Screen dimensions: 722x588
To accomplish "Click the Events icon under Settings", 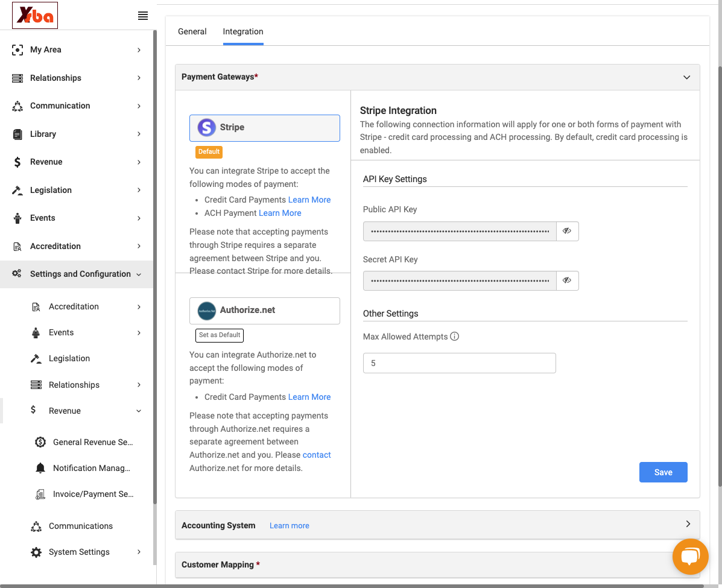I will 36,332.
